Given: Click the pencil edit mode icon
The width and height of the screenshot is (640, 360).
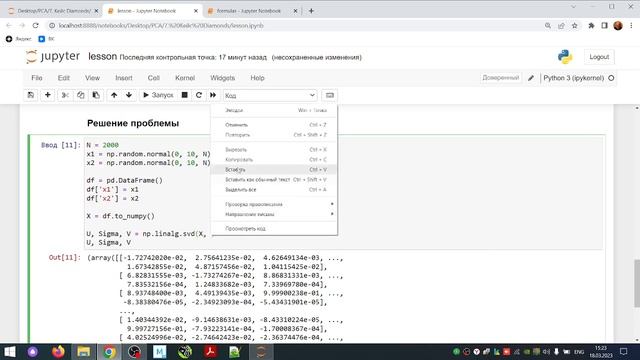Looking at the screenshot, I should [531, 78].
